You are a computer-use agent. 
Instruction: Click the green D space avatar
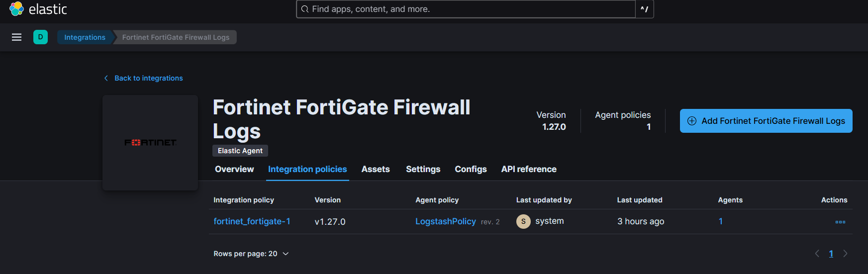(x=40, y=37)
